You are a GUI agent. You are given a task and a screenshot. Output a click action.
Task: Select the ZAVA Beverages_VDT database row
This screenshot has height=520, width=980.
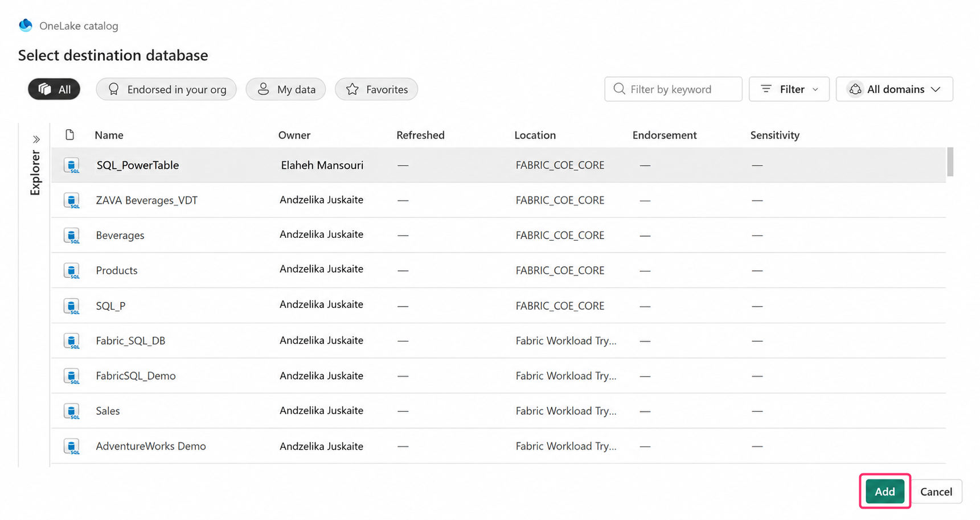(x=498, y=200)
